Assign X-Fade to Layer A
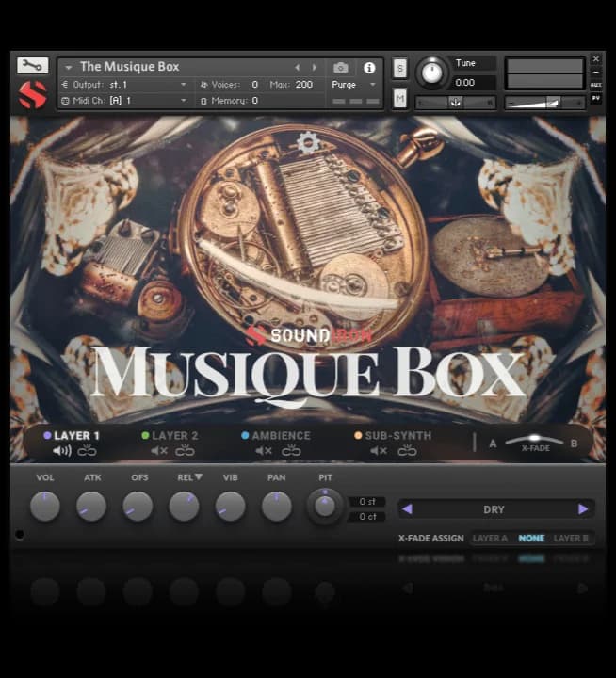Viewport: 616px width, 678px height. click(x=490, y=539)
